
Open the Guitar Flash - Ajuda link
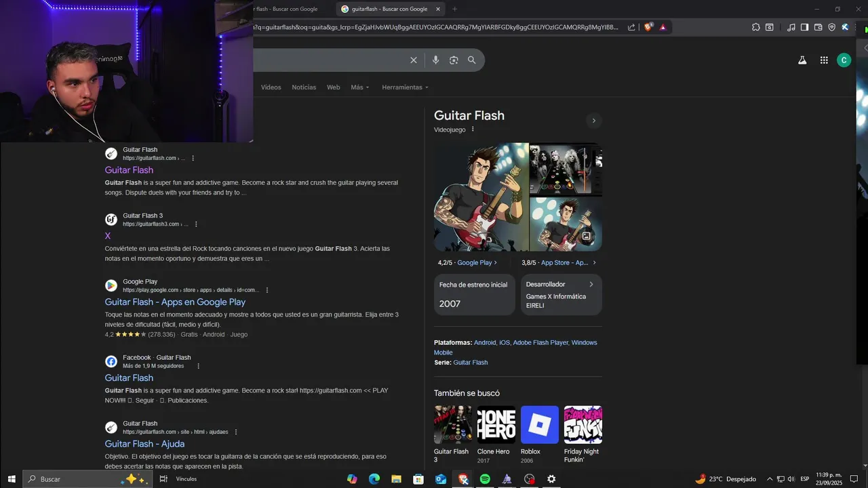[x=144, y=444]
